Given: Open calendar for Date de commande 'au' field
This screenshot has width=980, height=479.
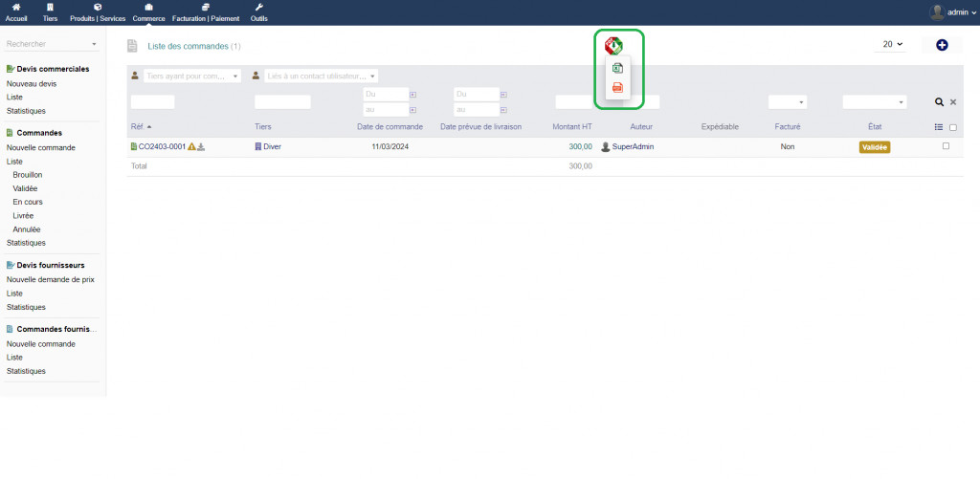Looking at the screenshot, I should (412, 110).
